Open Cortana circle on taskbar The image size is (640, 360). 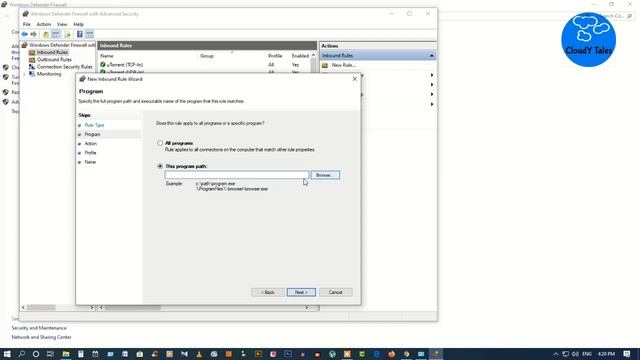36,354
